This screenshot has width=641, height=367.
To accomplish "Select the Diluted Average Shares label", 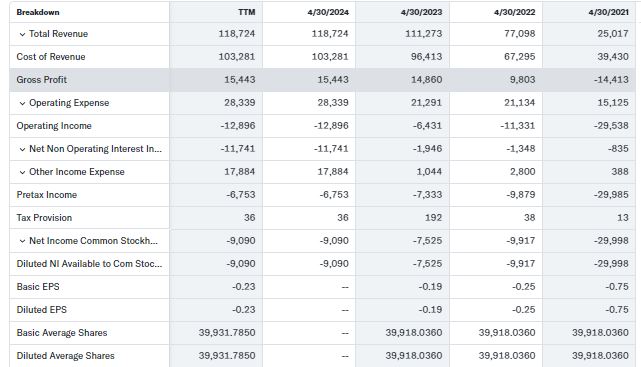I will pos(65,356).
